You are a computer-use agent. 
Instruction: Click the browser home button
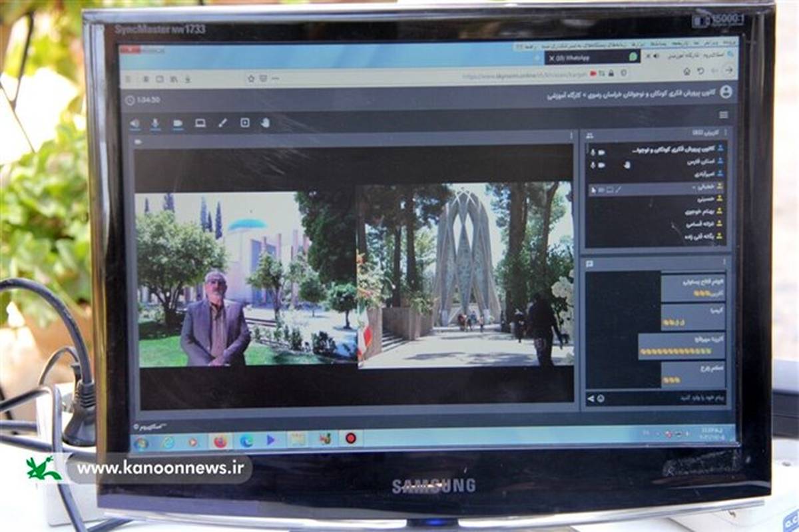(686, 71)
